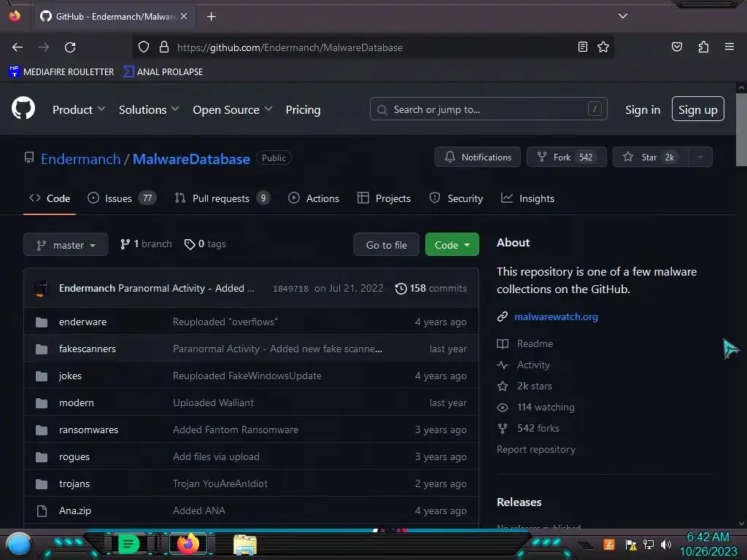Open the list all tabs chevron
Viewport: 747px width, 560px height.
(623, 16)
